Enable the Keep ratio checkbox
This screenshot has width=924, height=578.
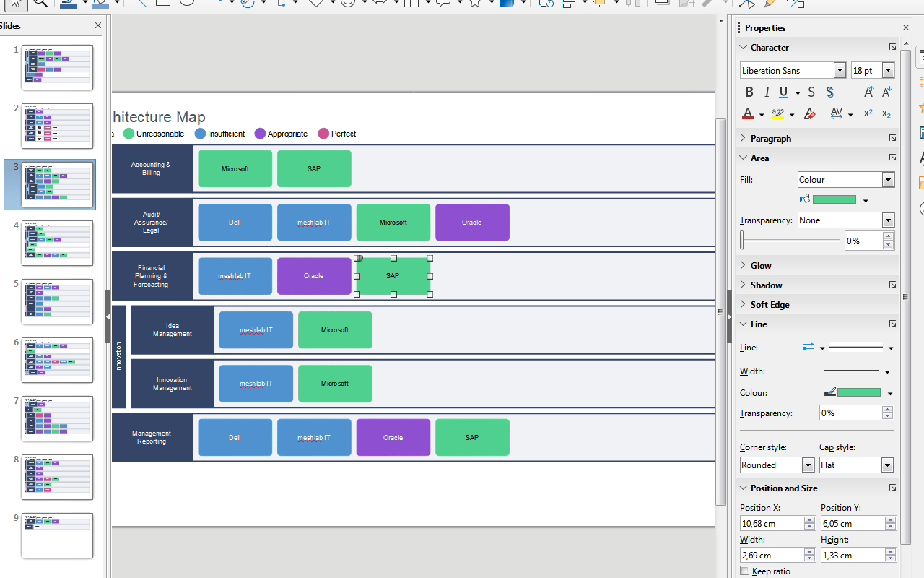click(745, 571)
